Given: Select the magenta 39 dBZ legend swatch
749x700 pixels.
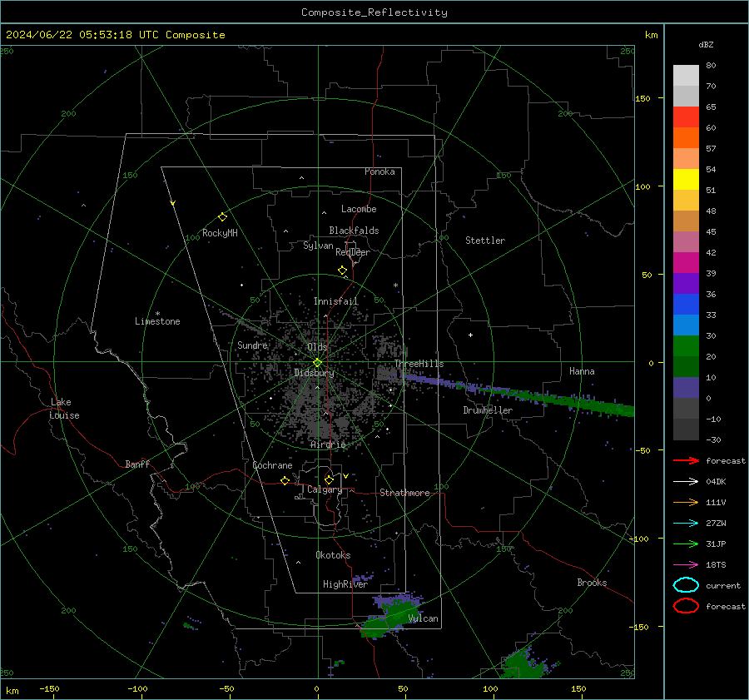Looking at the screenshot, I should [686, 263].
